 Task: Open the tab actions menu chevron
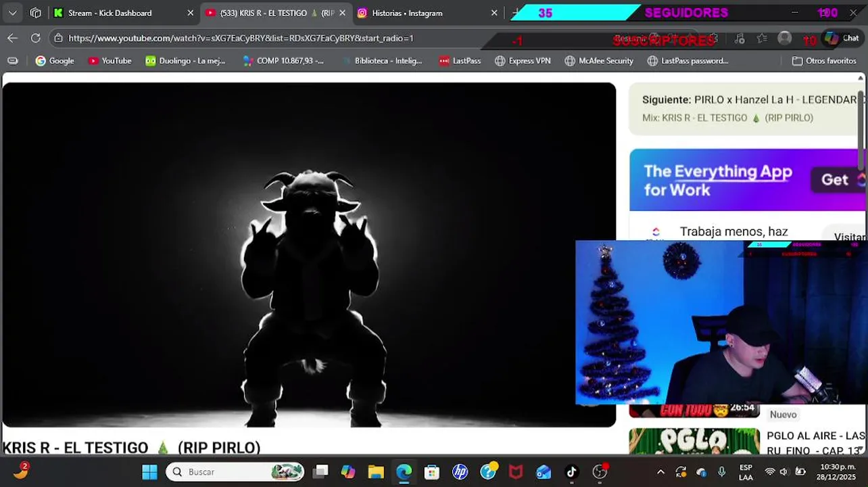pyautogui.click(x=12, y=13)
